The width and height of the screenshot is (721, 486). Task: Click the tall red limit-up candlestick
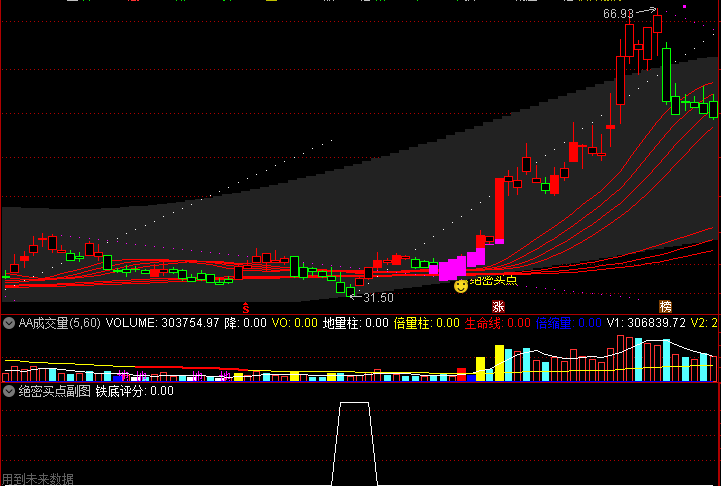(x=499, y=211)
